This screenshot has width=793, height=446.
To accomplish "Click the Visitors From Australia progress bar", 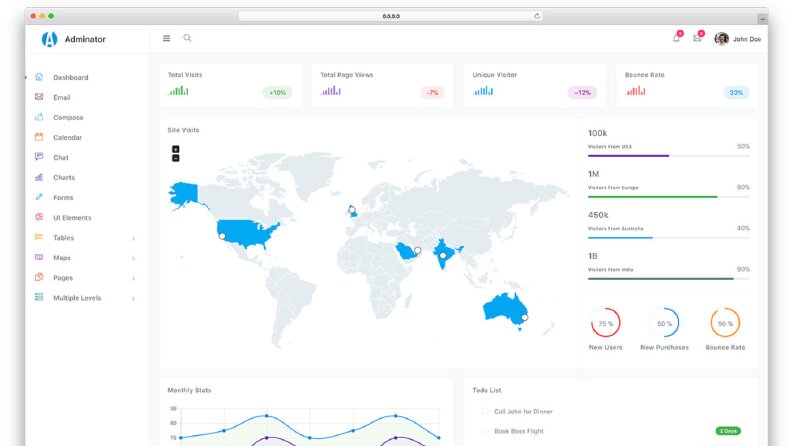I will click(669, 238).
